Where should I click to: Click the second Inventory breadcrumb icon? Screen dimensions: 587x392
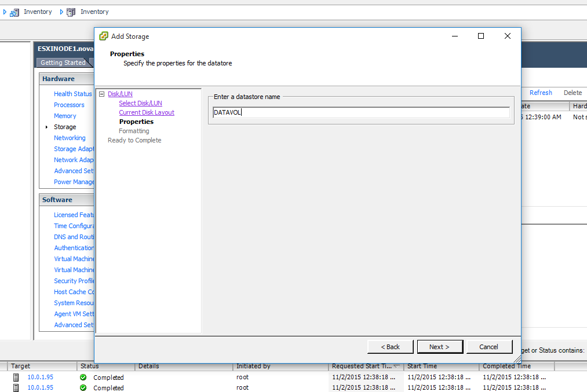(71, 12)
